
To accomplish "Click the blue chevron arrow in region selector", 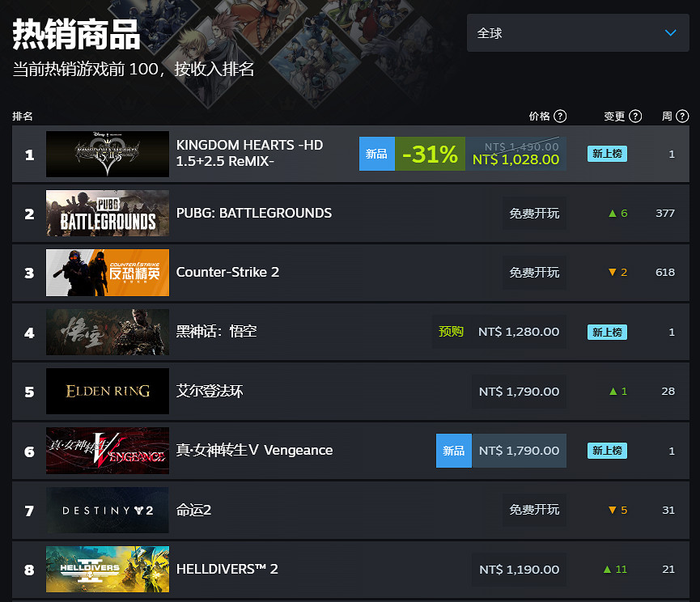I will pyautogui.click(x=671, y=33).
